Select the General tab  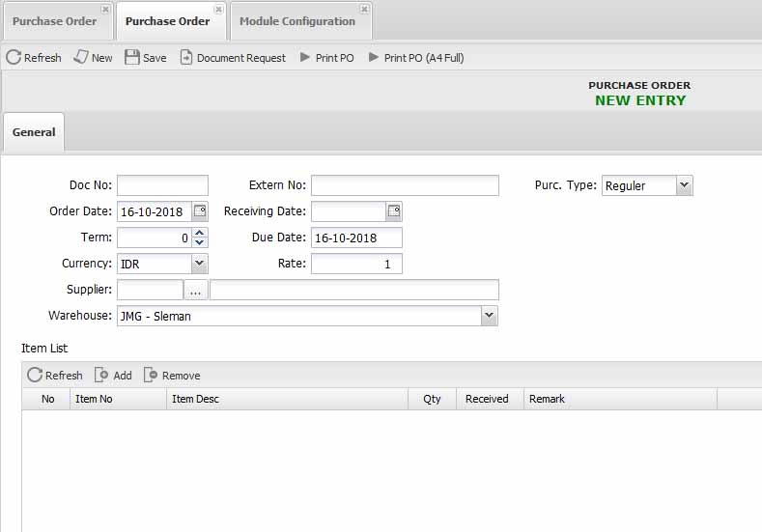tap(34, 132)
